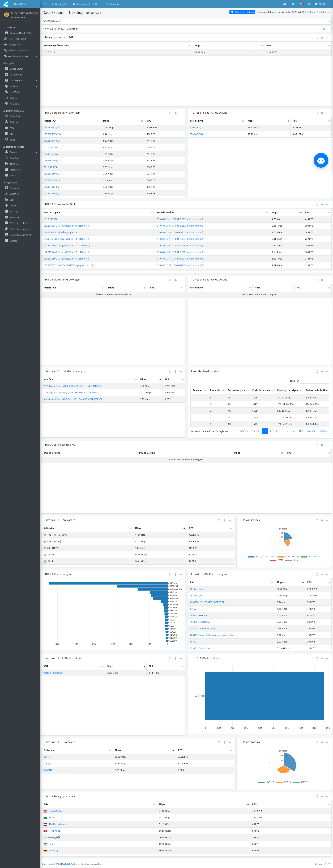Collapse Lista de tráfego por países panel
333x868 pixels.
(x=327, y=796)
